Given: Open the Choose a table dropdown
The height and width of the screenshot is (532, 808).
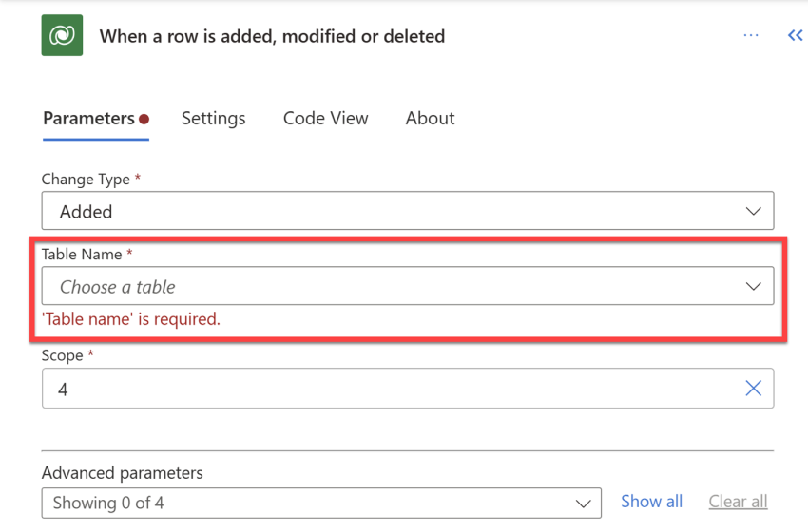Looking at the screenshot, I should click(x=408, y=286).
